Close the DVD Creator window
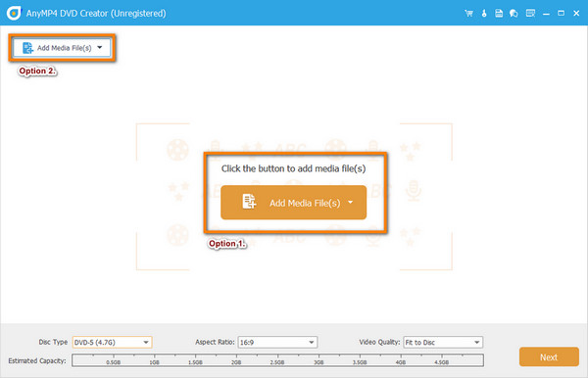The height and width of the screenshot is (378, 588). [x=576, y=14]
